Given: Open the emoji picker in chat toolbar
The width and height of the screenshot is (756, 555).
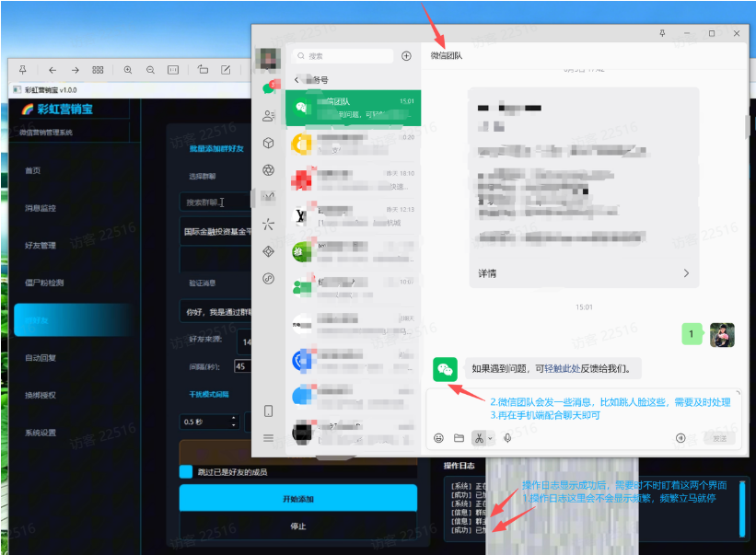Looking at the screenshot, I should (438, 438).
